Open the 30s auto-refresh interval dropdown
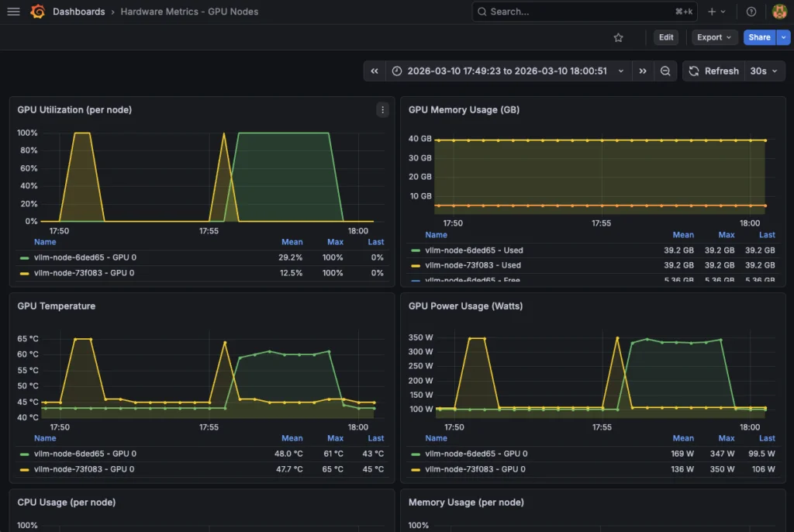 [x=765, y=71]
